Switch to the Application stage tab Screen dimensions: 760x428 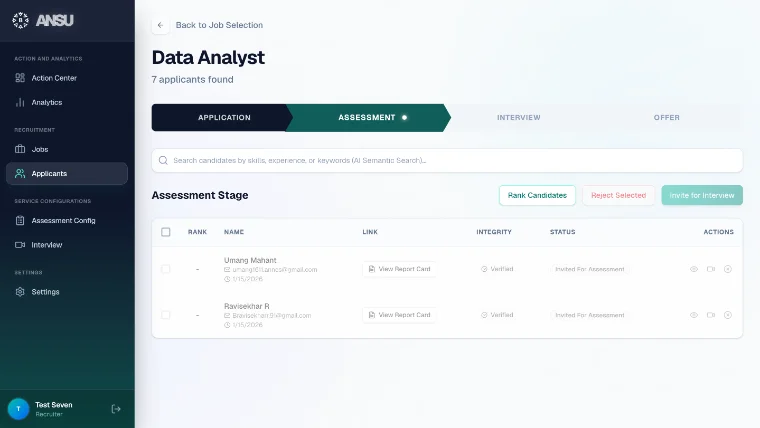(x=223, y=117)
